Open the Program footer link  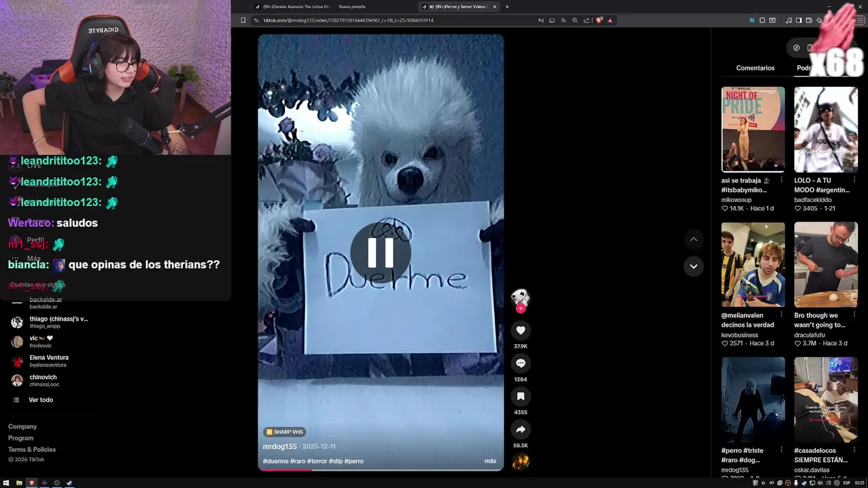tap(20, 438)
